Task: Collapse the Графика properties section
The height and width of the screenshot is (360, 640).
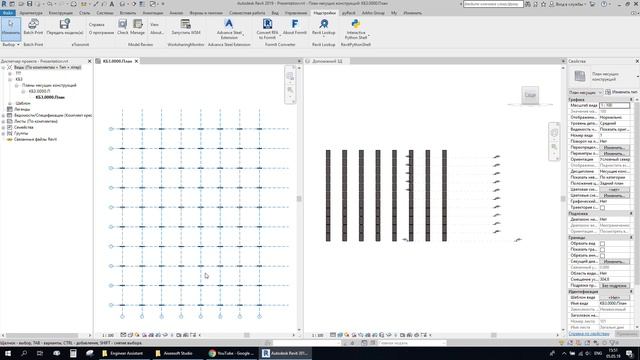Action: pyautogui.click(x=631, y=100)
